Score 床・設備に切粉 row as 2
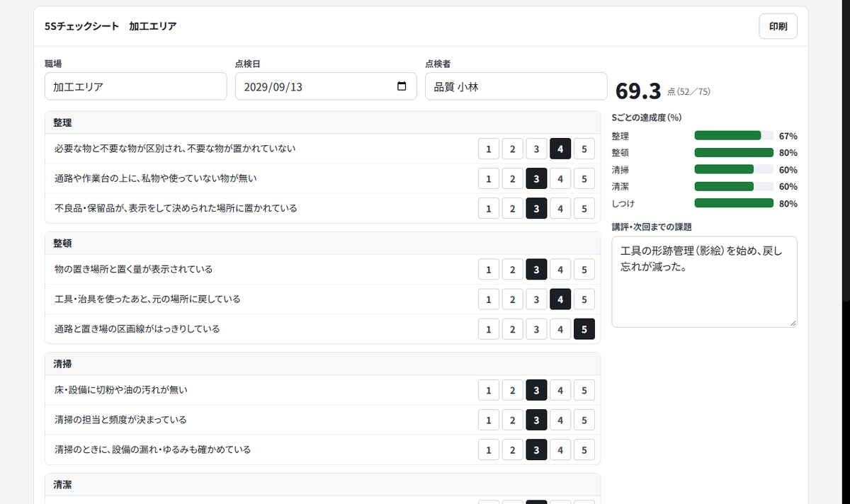Viewport: 850px width, 504px height. click(x=512, y=390)
